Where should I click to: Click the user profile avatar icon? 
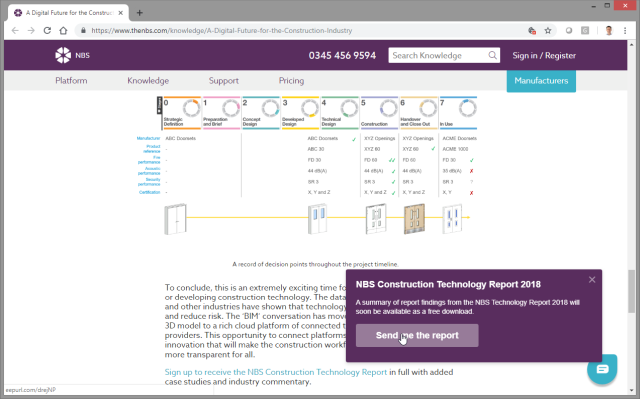609,31
